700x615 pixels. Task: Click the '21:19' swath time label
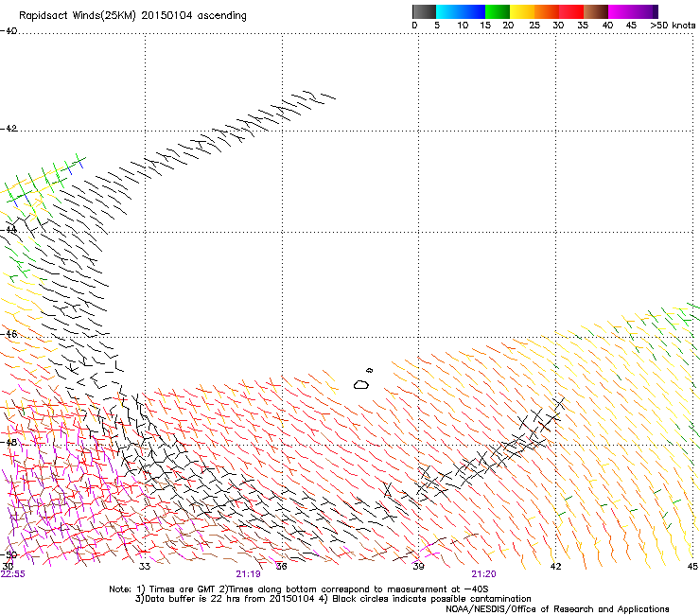tap(248, 574)
